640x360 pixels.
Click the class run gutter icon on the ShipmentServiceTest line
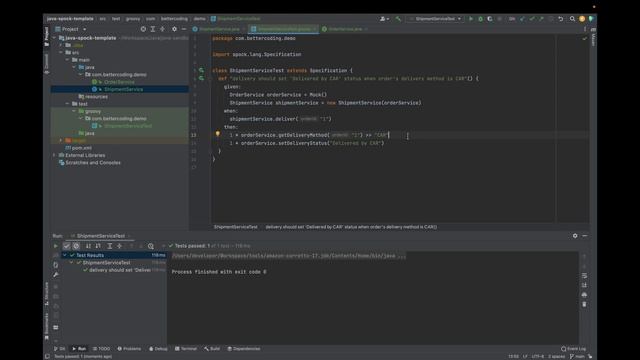pos(201,70)
